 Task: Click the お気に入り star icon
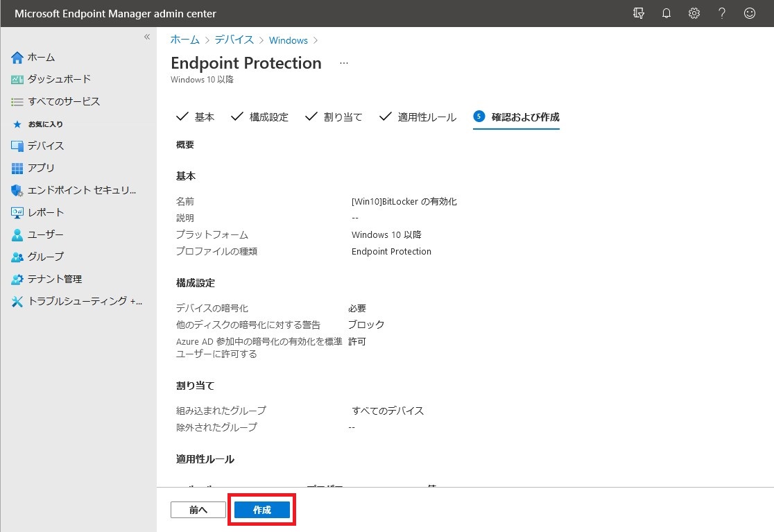(17, 124)
